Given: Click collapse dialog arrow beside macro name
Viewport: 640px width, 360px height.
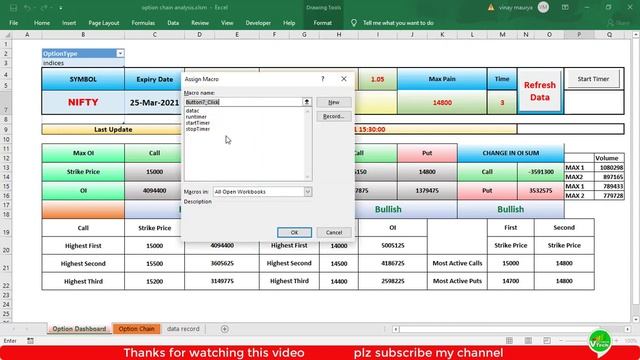Looking at the screenshot, I should (307, 102).
